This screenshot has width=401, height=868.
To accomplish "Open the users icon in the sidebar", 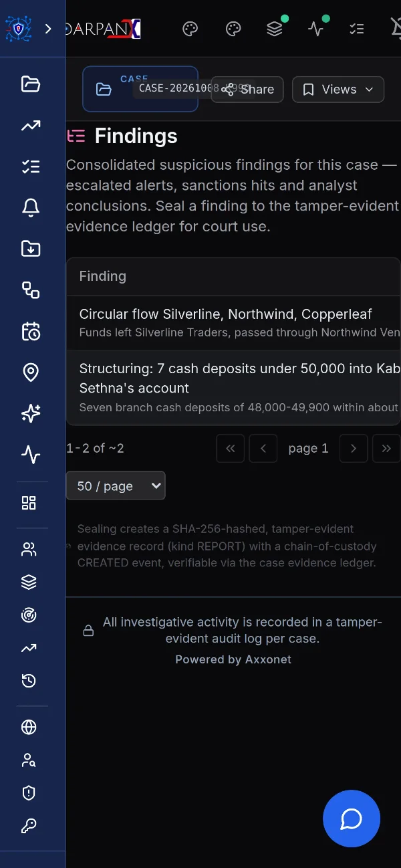I will click(29, 550).
